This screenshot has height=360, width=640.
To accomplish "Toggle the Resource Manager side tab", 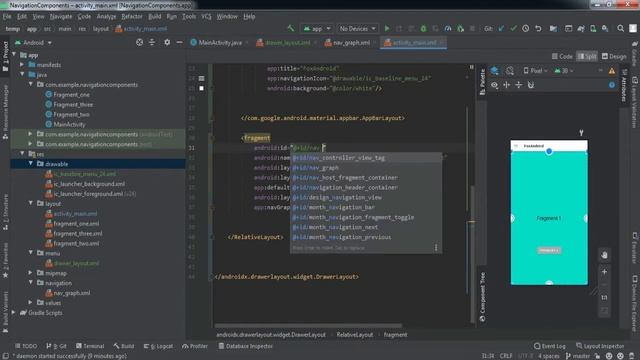I will 5,112.
